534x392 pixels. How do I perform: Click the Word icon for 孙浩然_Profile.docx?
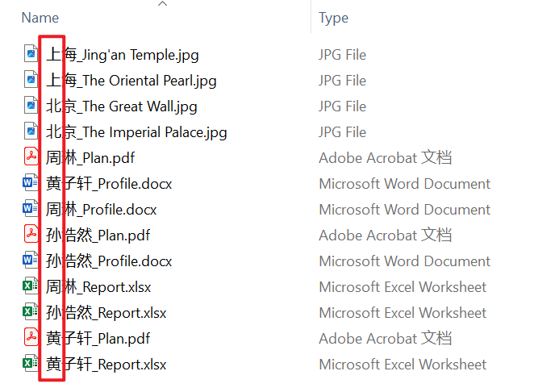point(31,261)
